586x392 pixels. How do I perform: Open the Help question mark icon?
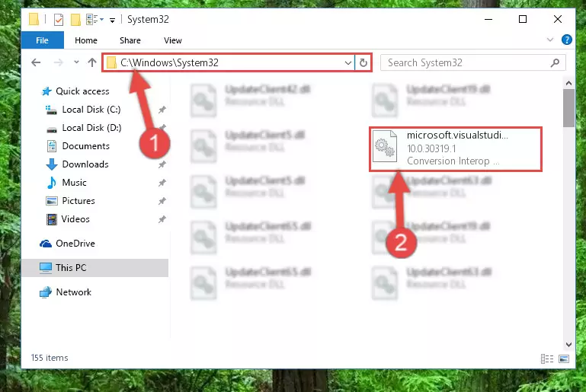[x=566, y=40]
